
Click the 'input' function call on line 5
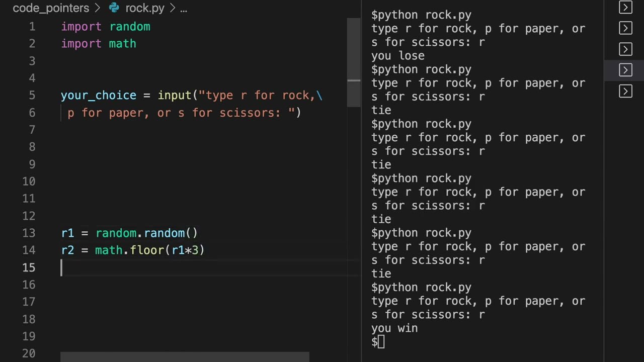[x=175, y=96]
